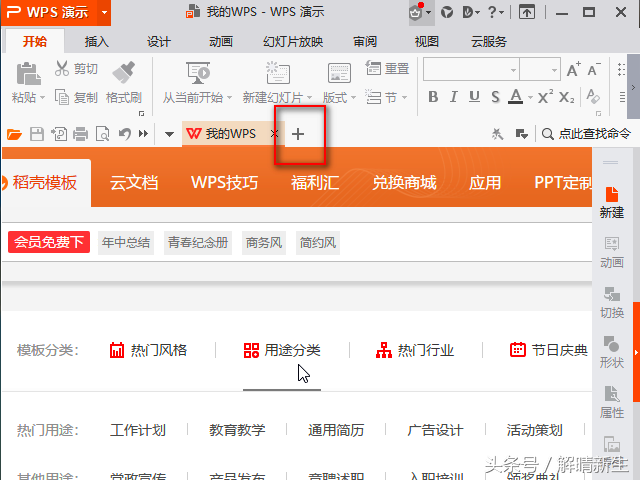
Task: Click the slide Layout icon
Action: click(x=339, y=73)
